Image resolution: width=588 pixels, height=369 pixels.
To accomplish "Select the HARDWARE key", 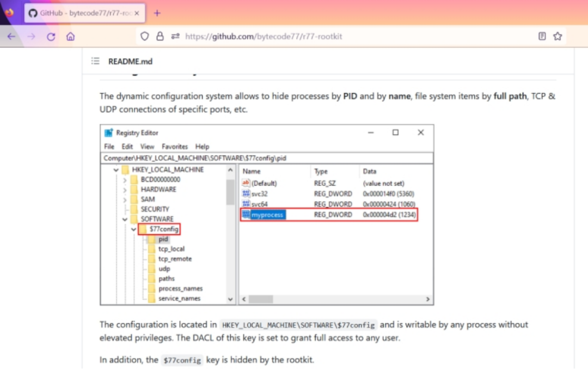I will 158,189.
